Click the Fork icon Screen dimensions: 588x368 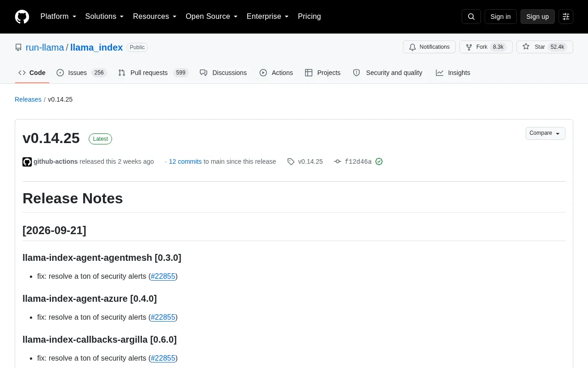click(469, 47)
